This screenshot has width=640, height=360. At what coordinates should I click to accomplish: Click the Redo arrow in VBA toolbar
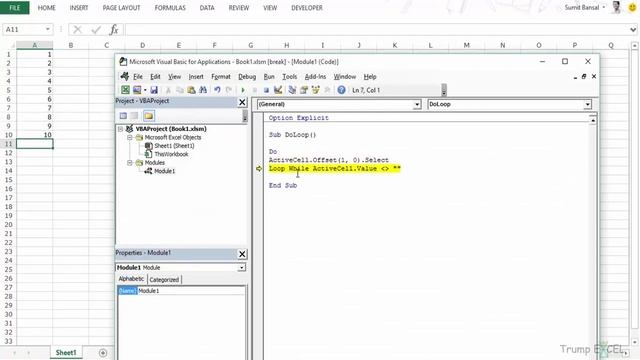[229, 90]
